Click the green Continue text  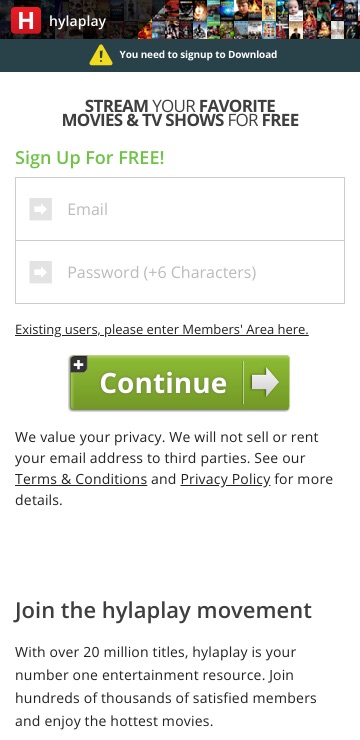tap(163, 383)
